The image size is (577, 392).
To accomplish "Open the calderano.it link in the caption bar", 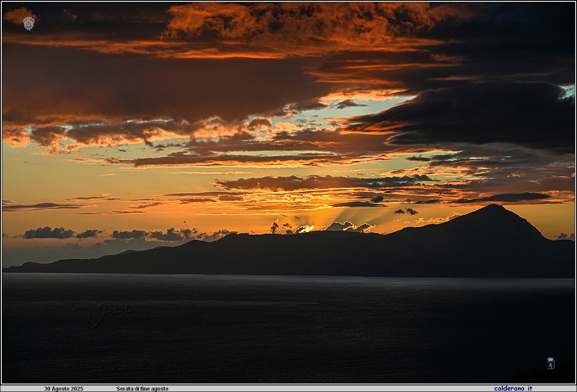I will click(513, 388).
